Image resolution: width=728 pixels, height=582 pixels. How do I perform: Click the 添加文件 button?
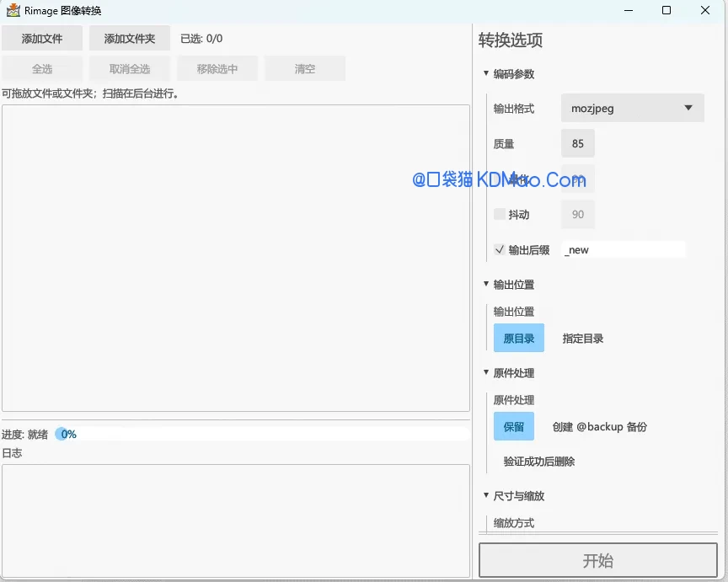42,39
